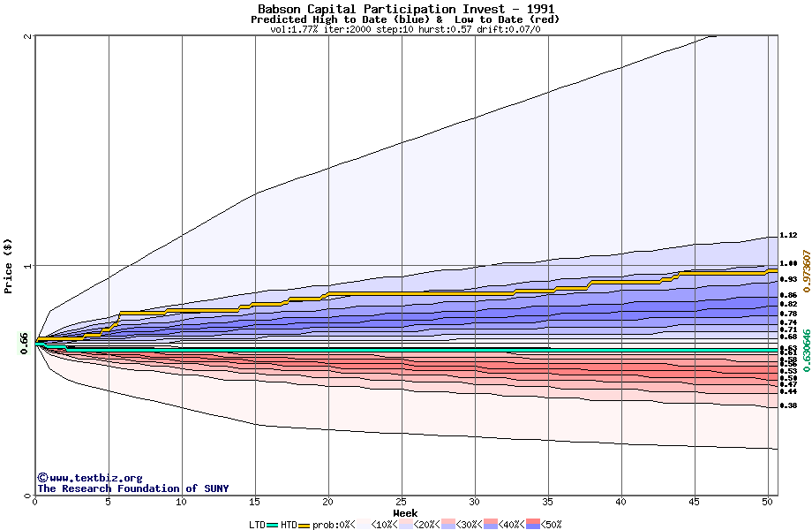
Task: Click the right-side band label '0.93'
Action: point(788,279)
